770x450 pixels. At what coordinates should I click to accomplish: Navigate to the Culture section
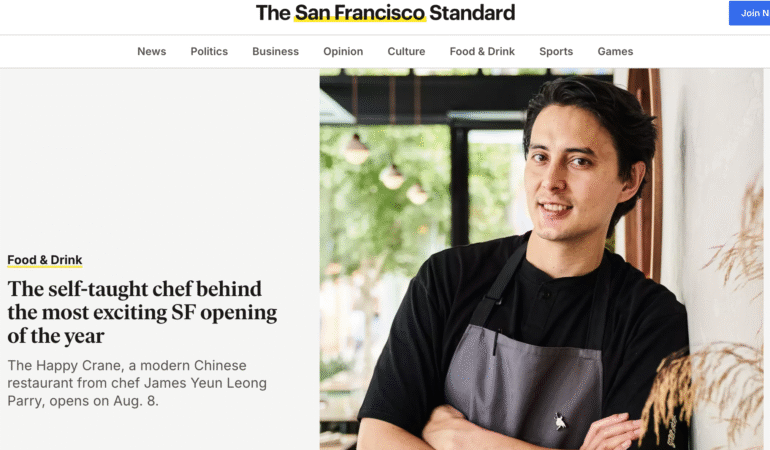[x=406, y=51]
